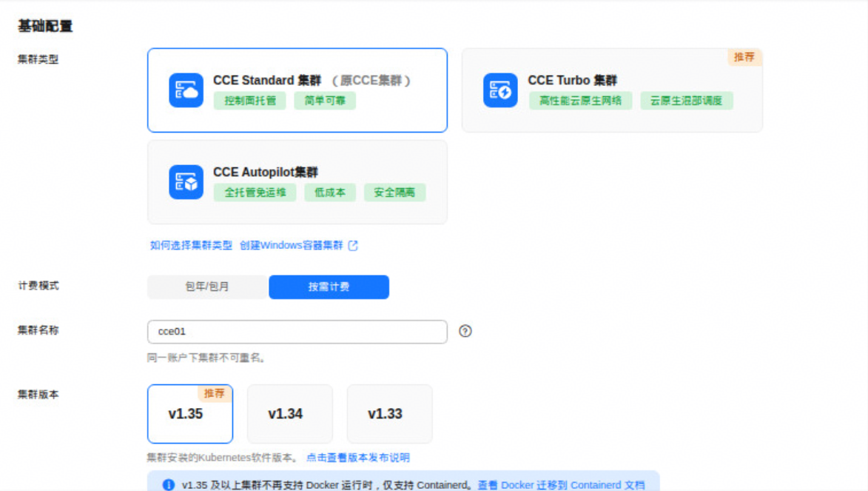Click the 云原生混部调度 tag
868x491 pixels.
pos(687,101)
